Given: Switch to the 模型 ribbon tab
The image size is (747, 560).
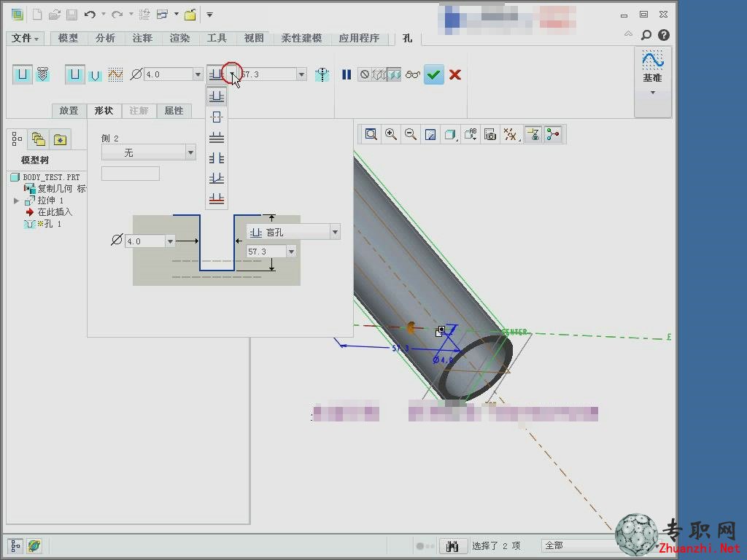Looking at the screenshot, I should [x=68, y=38].
